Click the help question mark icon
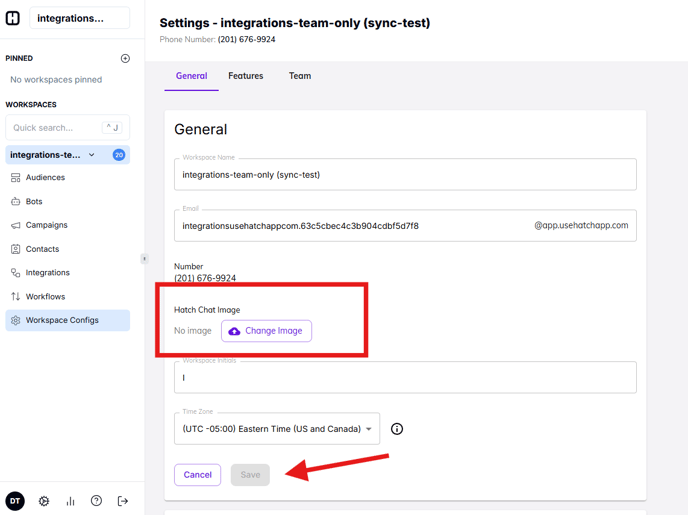 point(96,501)
